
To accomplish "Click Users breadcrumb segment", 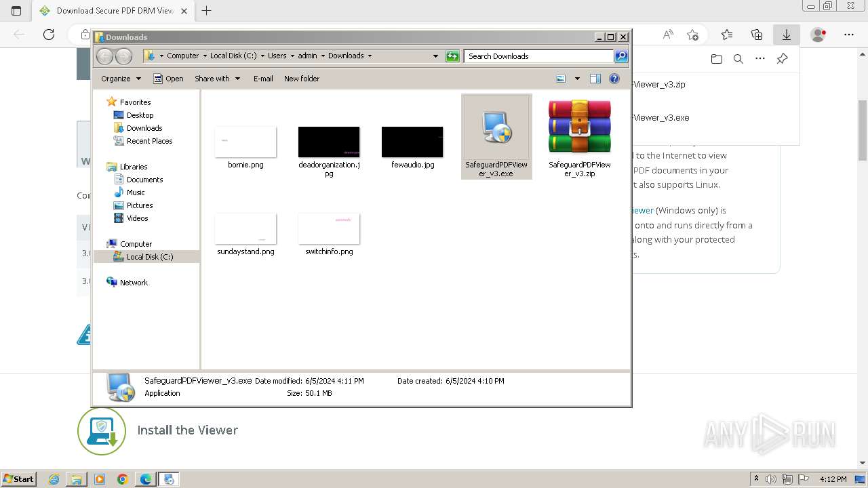I will (x=277, y=56).
